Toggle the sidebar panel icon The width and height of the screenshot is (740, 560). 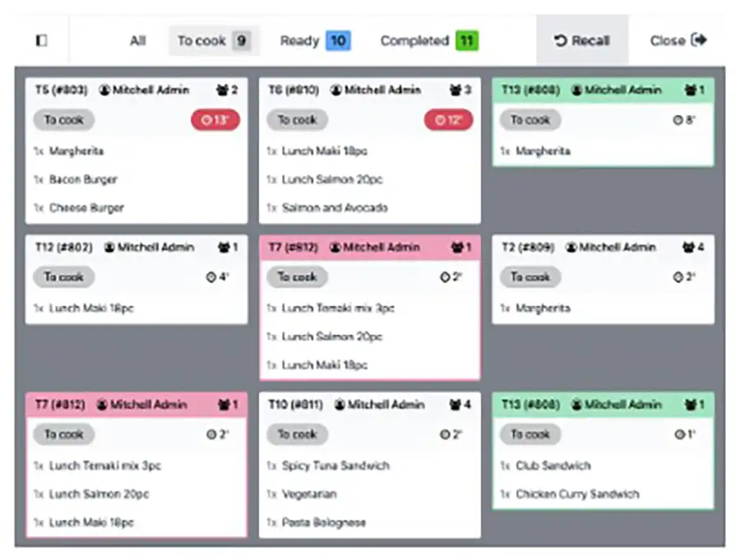coord(41,40)
